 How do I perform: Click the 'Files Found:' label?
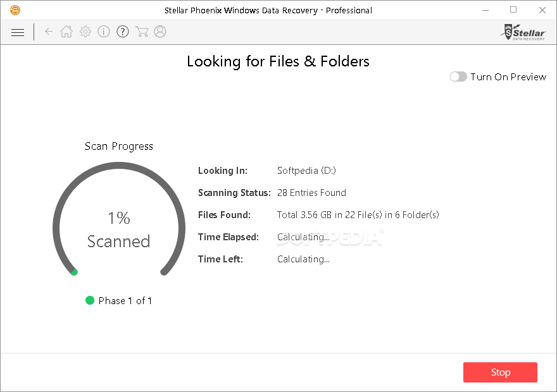coord(224,215)
